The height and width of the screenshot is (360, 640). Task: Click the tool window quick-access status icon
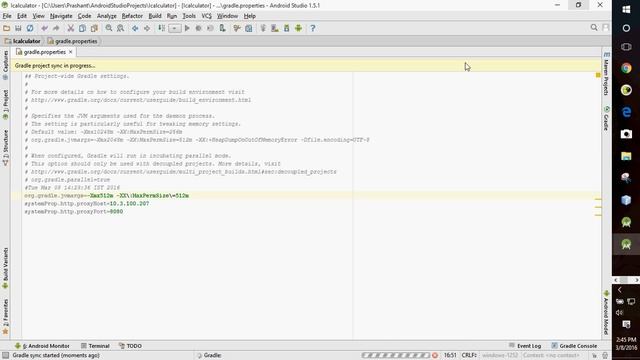pos(5,356)
